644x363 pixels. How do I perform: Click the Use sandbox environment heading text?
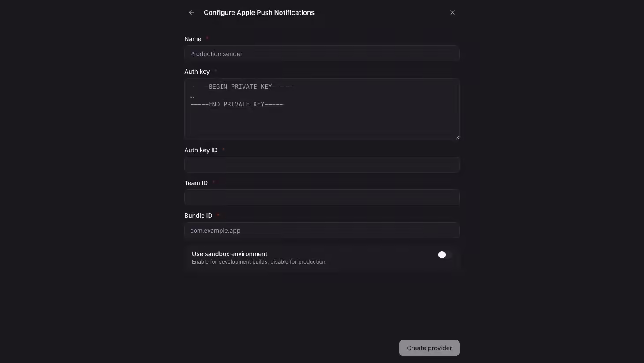tap(229, 254)
